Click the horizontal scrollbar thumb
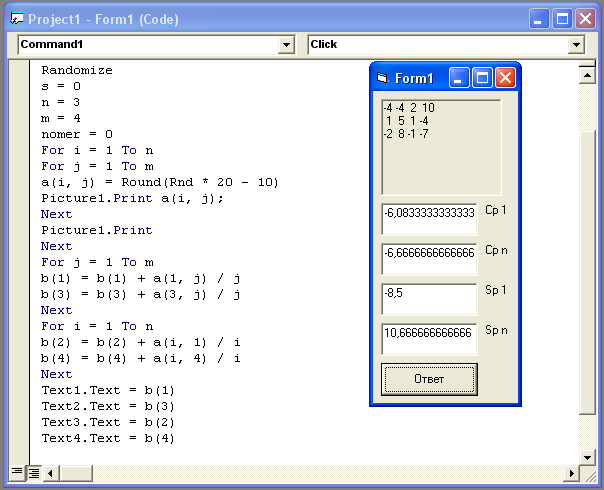The width and height of the screenshot is (604, 490). pos(76,473)
